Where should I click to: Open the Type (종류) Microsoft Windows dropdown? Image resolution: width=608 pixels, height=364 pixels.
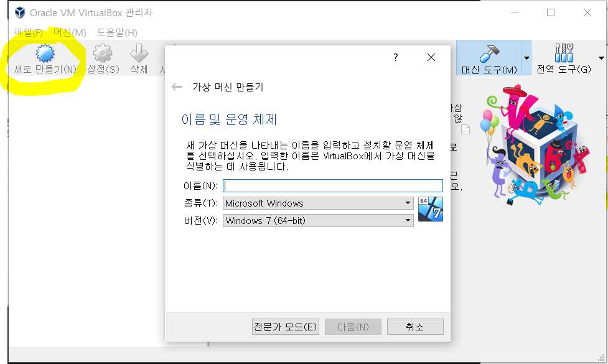click(318, 203)
